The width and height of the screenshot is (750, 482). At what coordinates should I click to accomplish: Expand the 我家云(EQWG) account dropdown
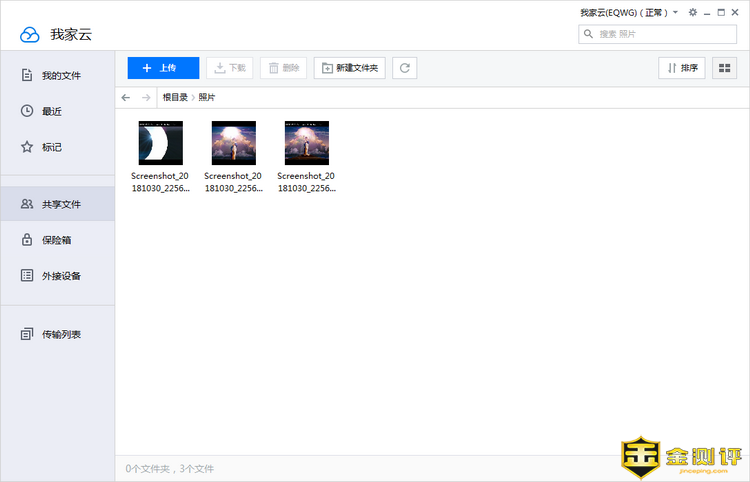[x=676, y=13]
